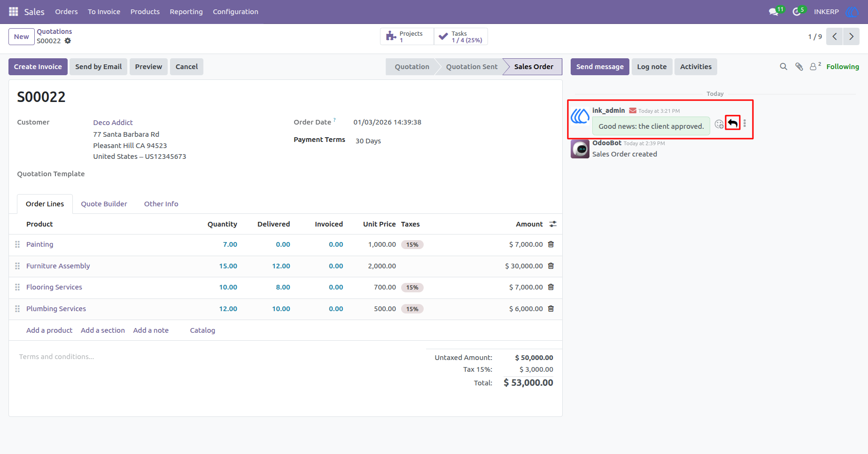This screenshot has height=454, width=868.
Task: Open the activities clock icon in navbar
Action: 797,12
